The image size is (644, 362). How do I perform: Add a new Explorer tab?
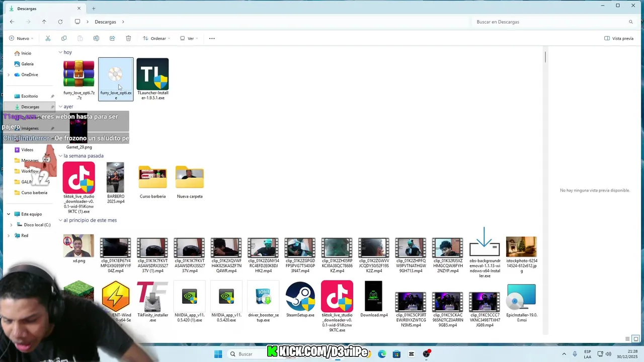94,9
